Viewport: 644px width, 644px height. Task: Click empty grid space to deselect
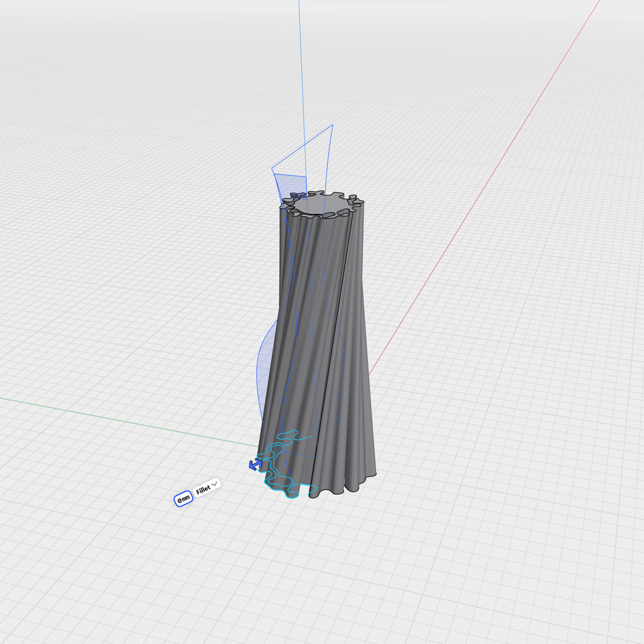pyautogui.click(x=507, y=537)
